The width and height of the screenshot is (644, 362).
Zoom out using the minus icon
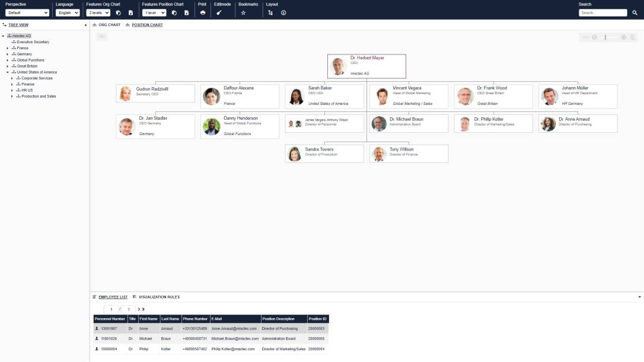pyautogui.click(x=594, y=37)
